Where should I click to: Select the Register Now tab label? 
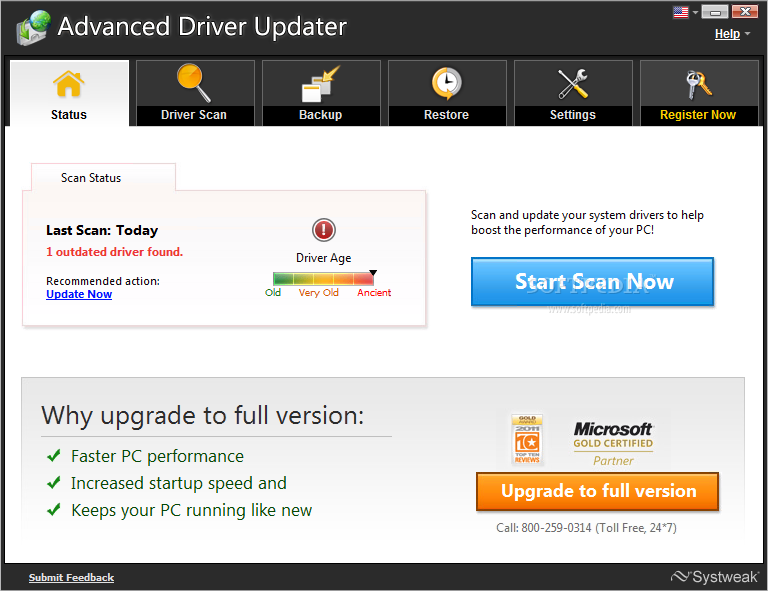[698, 115]
